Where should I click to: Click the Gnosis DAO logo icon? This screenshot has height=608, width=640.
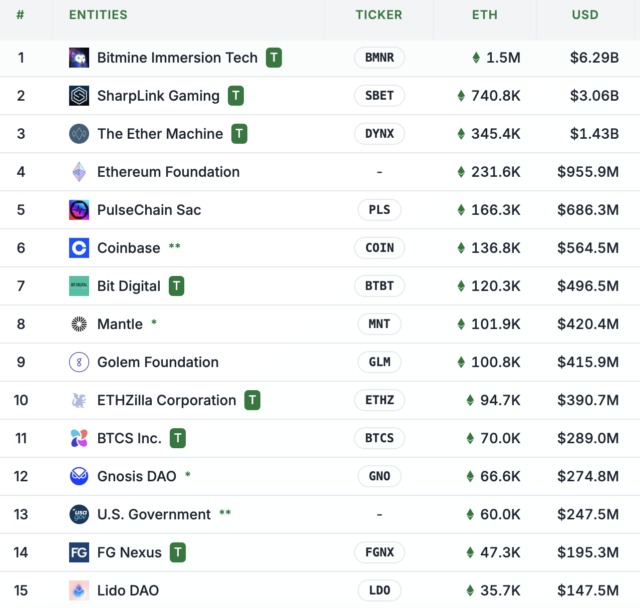click(79, 476)
